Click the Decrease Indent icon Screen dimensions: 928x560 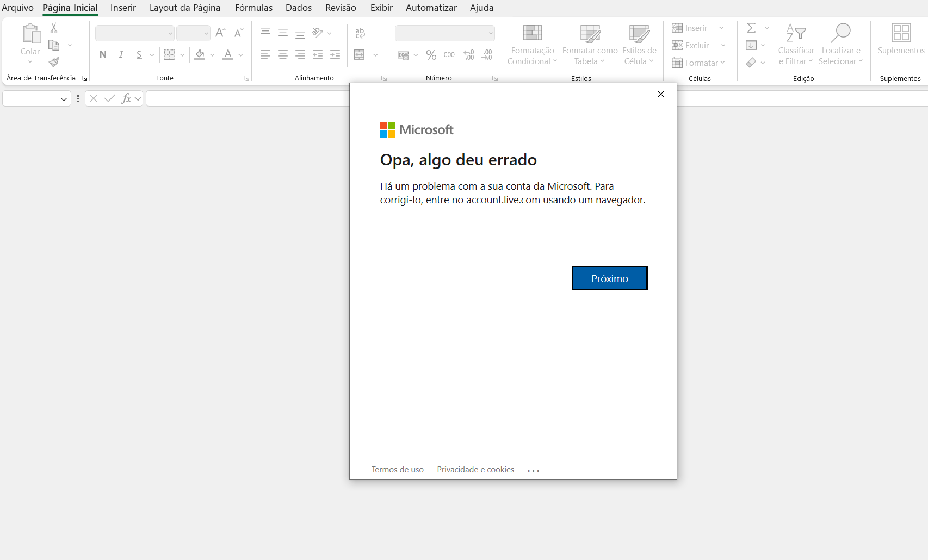pos(318,54)
